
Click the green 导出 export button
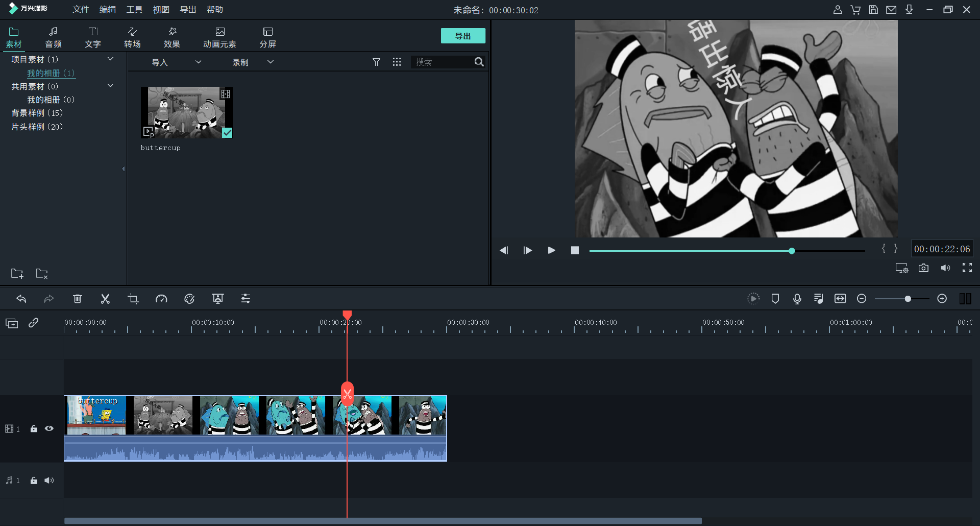pos(462,36)
